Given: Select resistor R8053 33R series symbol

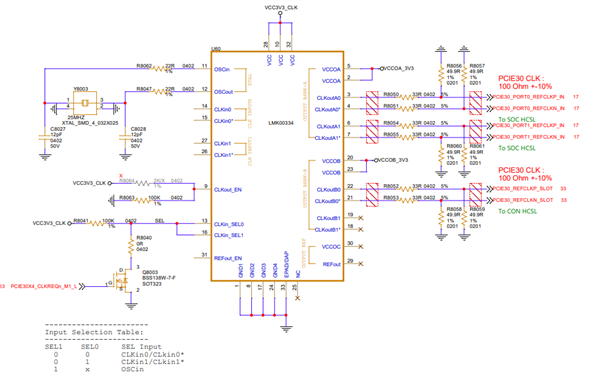Looking at the screenshot, I should (x=406, y=200).
